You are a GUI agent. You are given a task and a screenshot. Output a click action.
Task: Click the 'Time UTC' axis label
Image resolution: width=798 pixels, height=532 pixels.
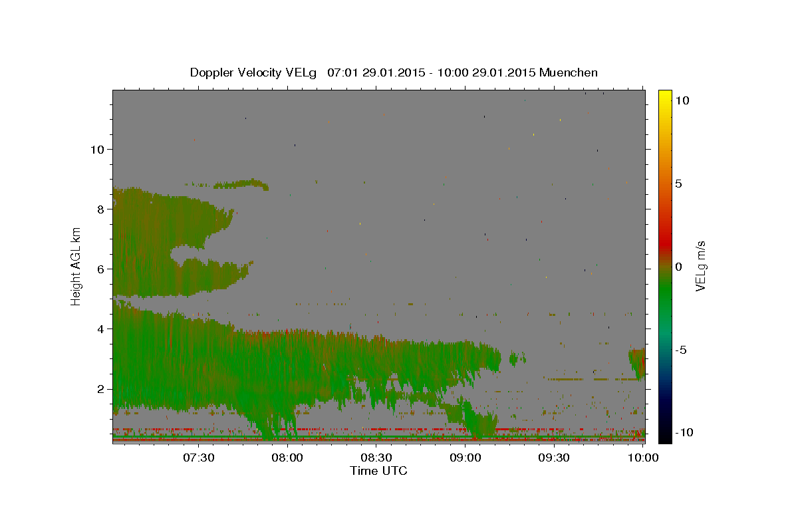coord(378,471)
